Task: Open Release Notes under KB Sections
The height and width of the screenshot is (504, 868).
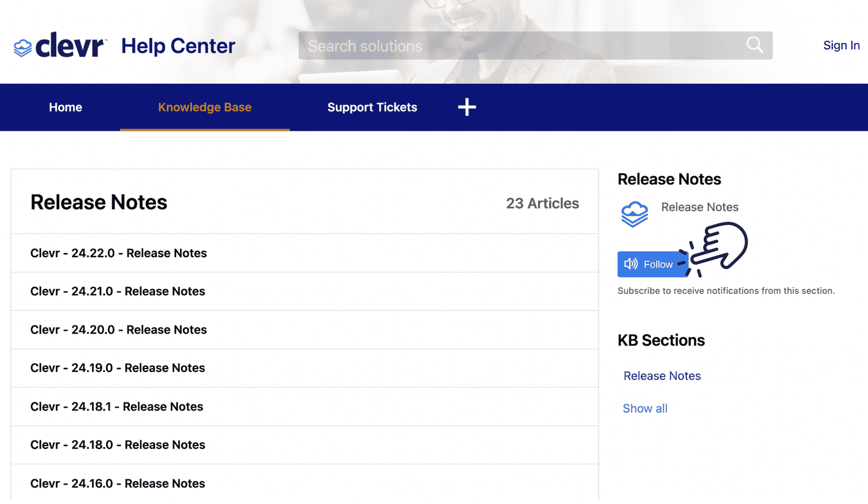Action: tap(662, 376)
